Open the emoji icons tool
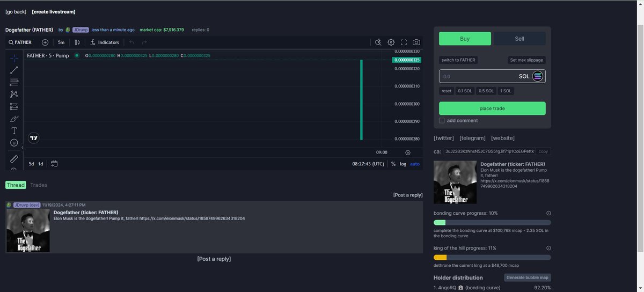This screenshot has width=644, height=292. [14, 143]
